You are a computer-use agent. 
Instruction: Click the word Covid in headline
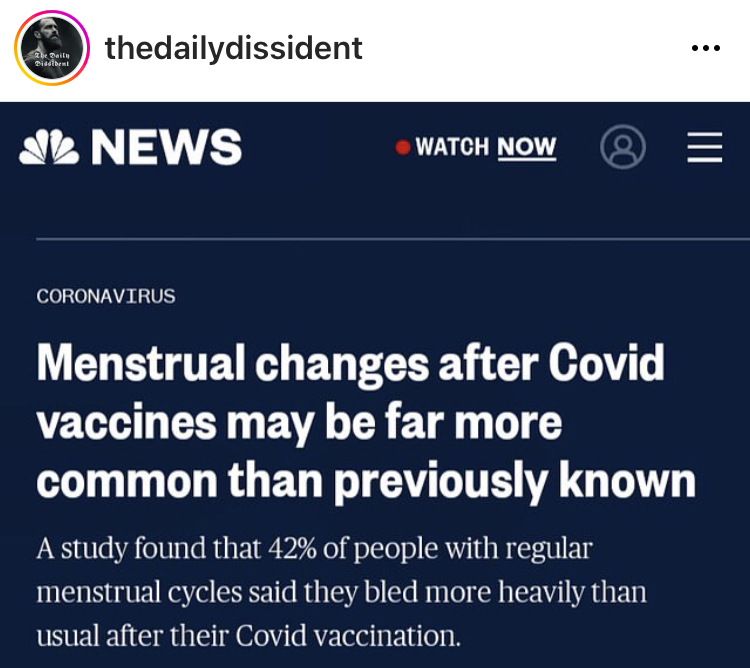(x=607, y=362)
